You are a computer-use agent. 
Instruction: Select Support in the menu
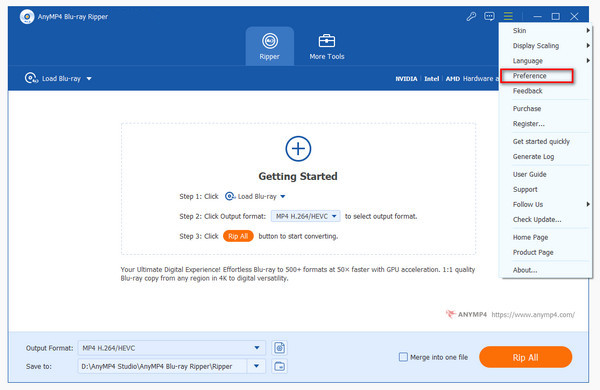[546, 189]
